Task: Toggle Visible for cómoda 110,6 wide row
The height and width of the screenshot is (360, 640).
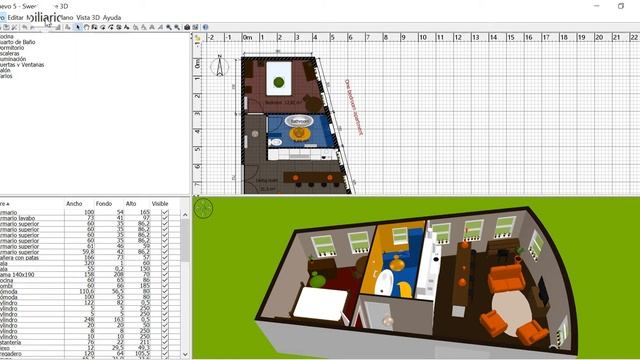Action: tap(164, 292)
